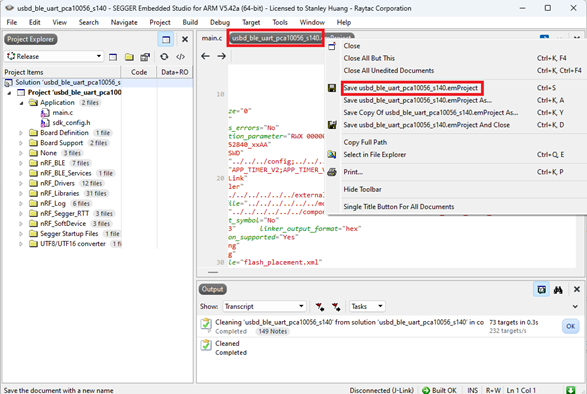587x394 pixels.
Task: Choose Save Copy Of emProject As...
Action: [431, 113]
